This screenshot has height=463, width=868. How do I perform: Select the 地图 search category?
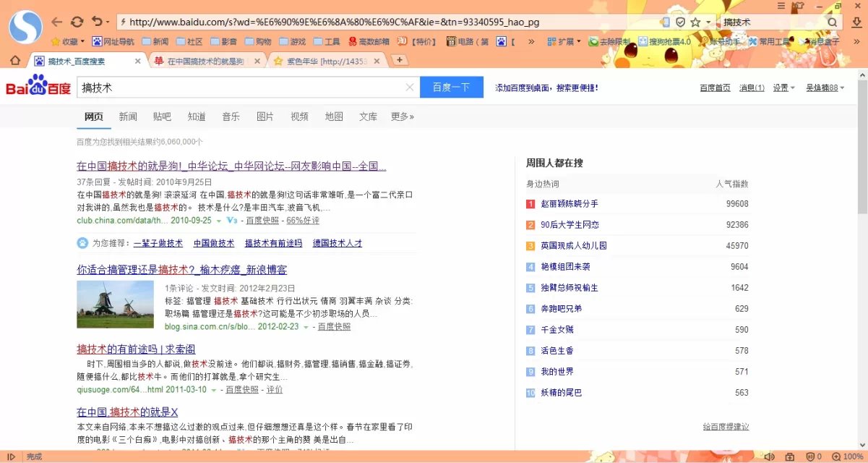[334, 116]
